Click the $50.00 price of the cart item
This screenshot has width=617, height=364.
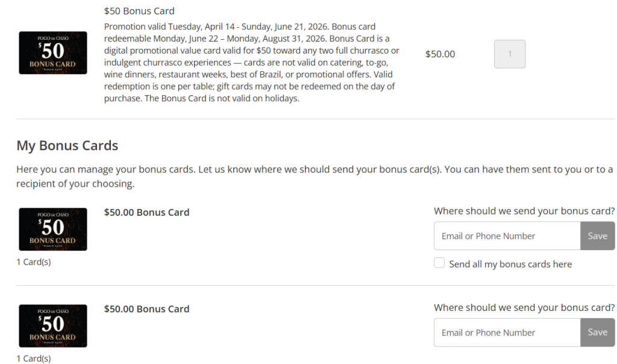440,54
